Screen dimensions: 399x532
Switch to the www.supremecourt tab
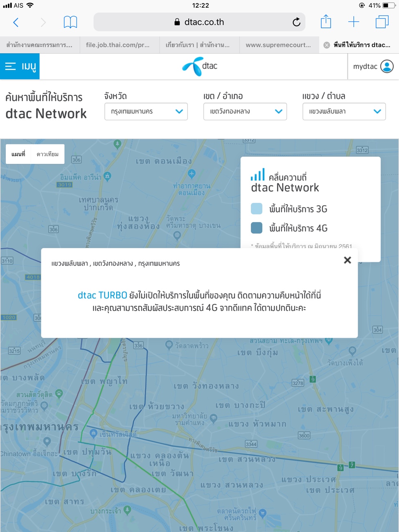(278, 45)
